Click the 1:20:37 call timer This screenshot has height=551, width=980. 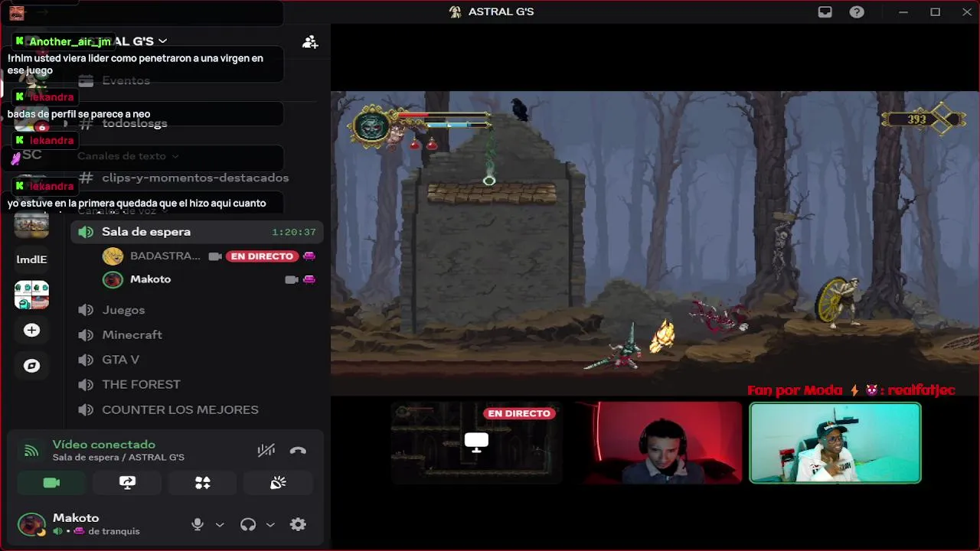click(294, 232)
